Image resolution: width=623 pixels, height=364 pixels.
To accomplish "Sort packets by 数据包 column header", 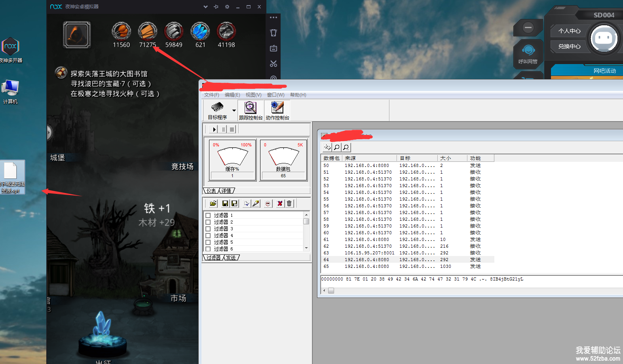I will tap(331, 158).
